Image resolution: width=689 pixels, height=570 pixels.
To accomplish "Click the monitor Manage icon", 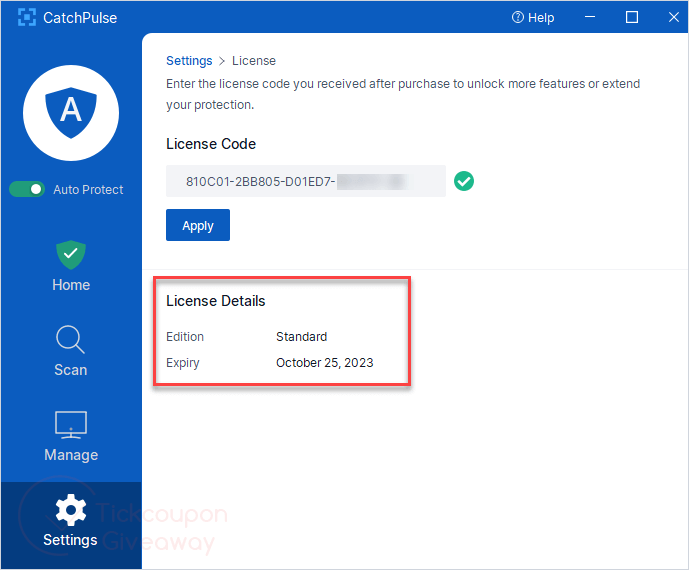I will tap(71, 425).
